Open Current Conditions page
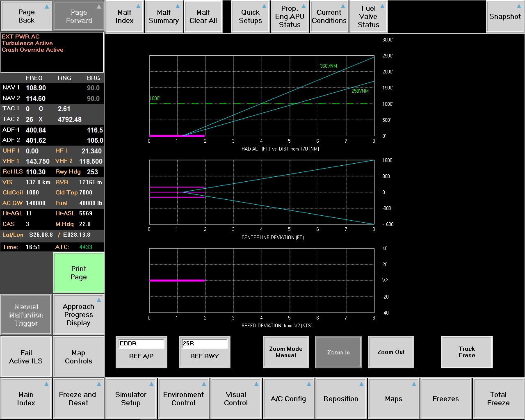Screen dimensions: 525x420 (x=329, y=16)
